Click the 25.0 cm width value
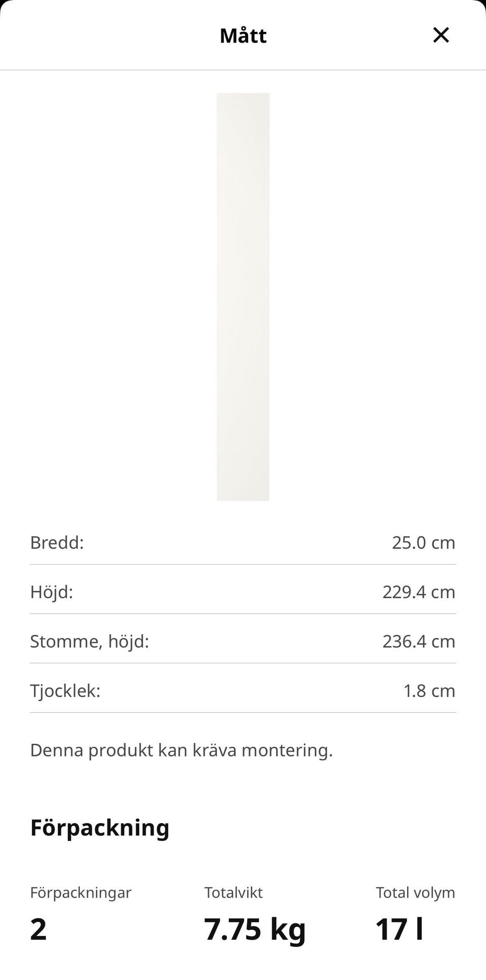This screenshot has height=980, width=486. 423,542
